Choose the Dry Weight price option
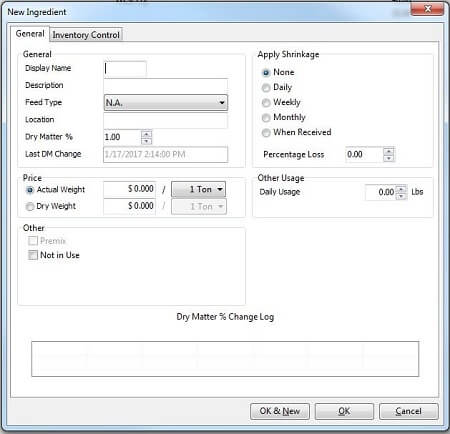Screen dimensions: 450x434 [30, 207]
